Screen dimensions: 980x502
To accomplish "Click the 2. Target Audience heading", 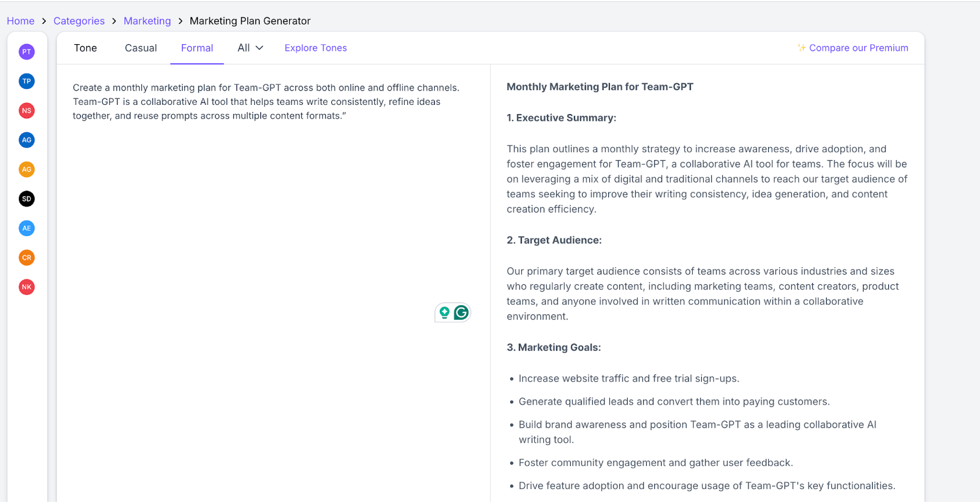I will click(x=554, y=240).
